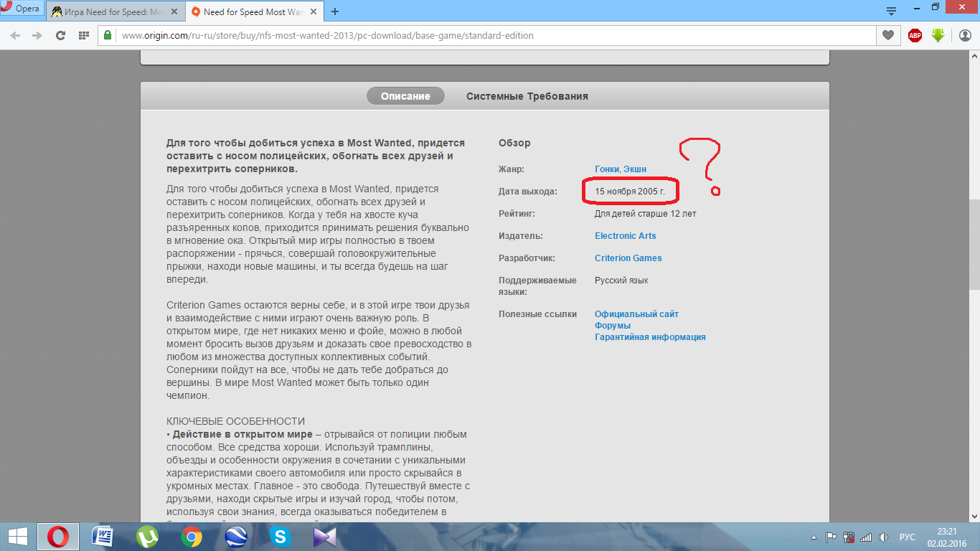Click the 'Русский язык' supported language text
The width and height of the screenshot is (980, 551).
(621, 281)
